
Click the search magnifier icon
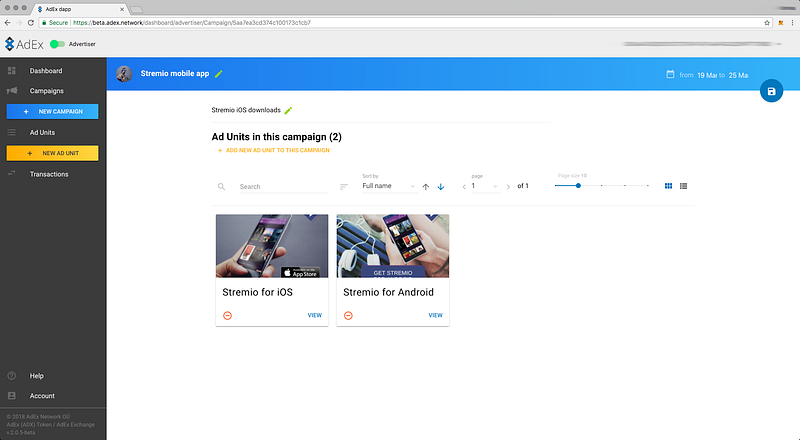pos(221,187)
